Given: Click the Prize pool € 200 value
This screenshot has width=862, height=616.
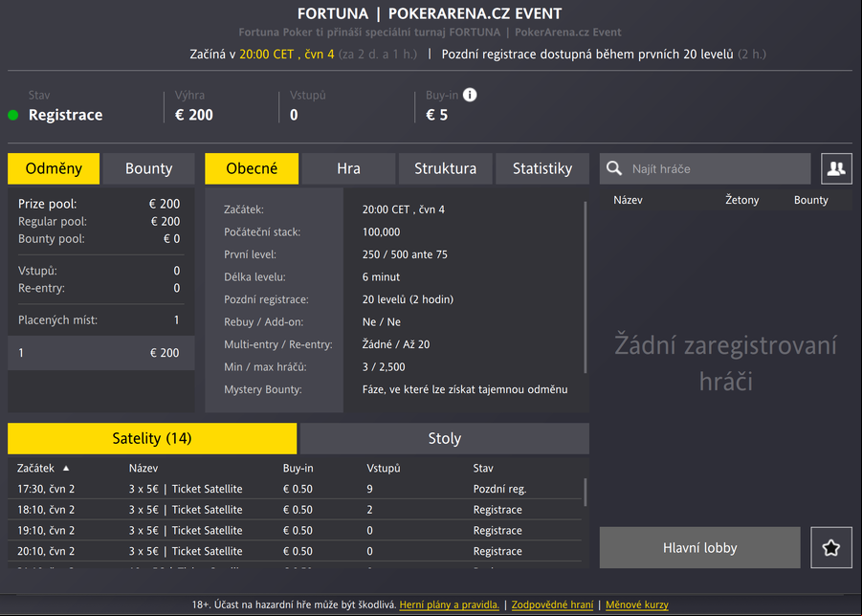Looking at the screenshot, I should tap(165, 204).
